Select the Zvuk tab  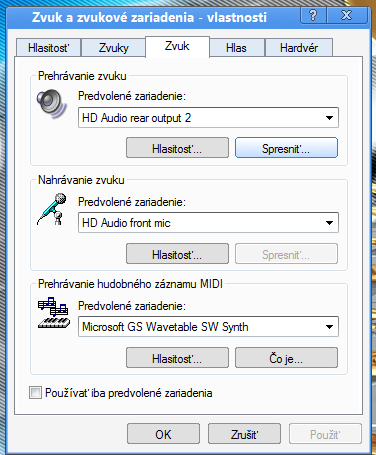click(x=177, y=46)
